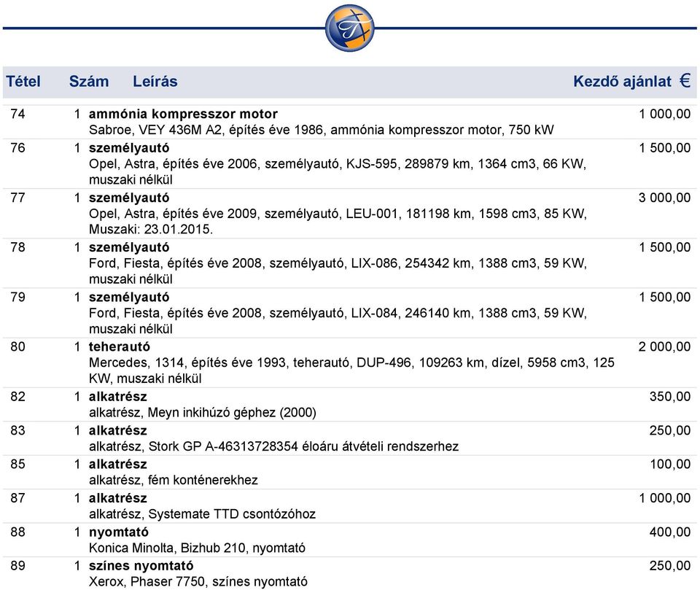700x590 pixels.
Task: Click the 1 500,00 price of item 79
Action: point(665,297)
